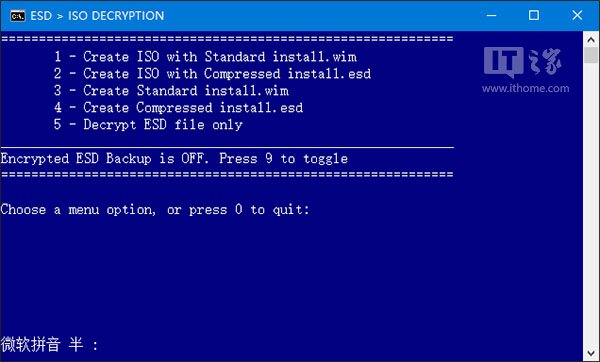Minimize the ESD > ISO DECRYPTION window

tap(491, 16)
